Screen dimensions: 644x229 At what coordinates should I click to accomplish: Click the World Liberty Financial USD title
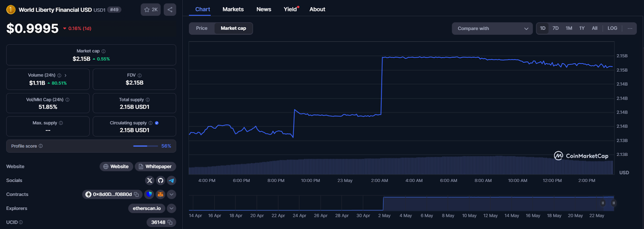[55, 10]
